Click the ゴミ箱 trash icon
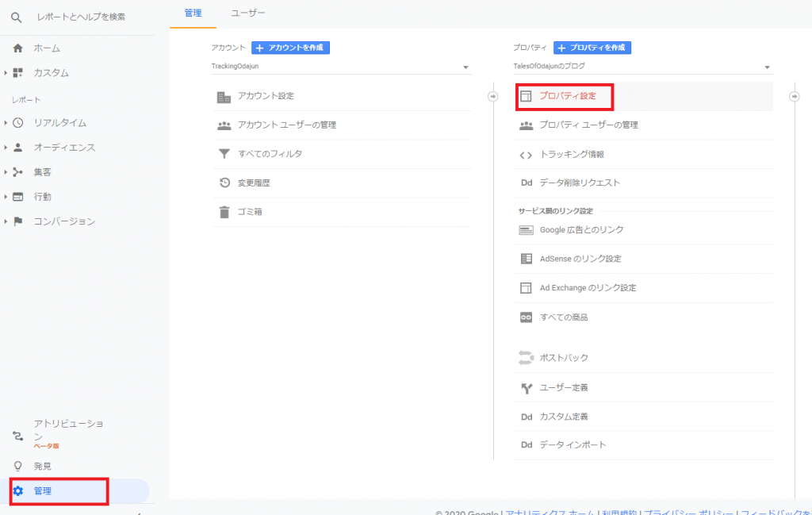The height and width of the screenshot is (515, 812). tap(224, 212)
